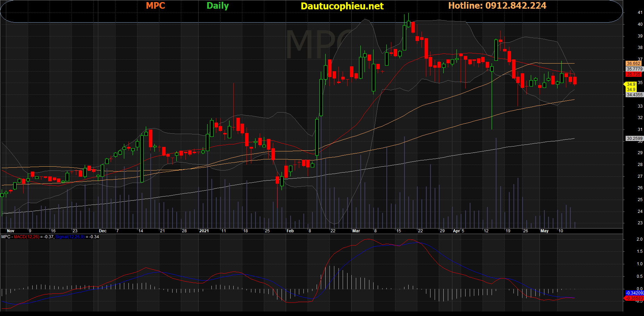Click the 29 date label in March

[x=442, y=231]
